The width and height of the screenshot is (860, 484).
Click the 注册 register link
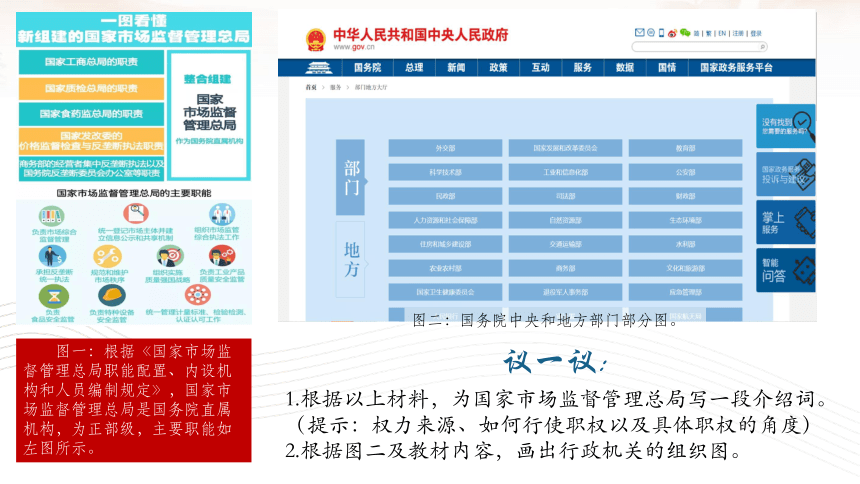[738, 33]
